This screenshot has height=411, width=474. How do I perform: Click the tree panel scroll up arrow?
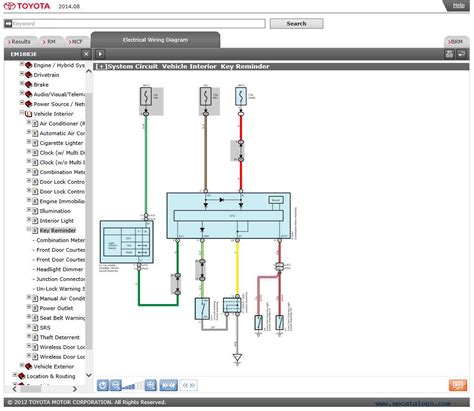[89, 71]
